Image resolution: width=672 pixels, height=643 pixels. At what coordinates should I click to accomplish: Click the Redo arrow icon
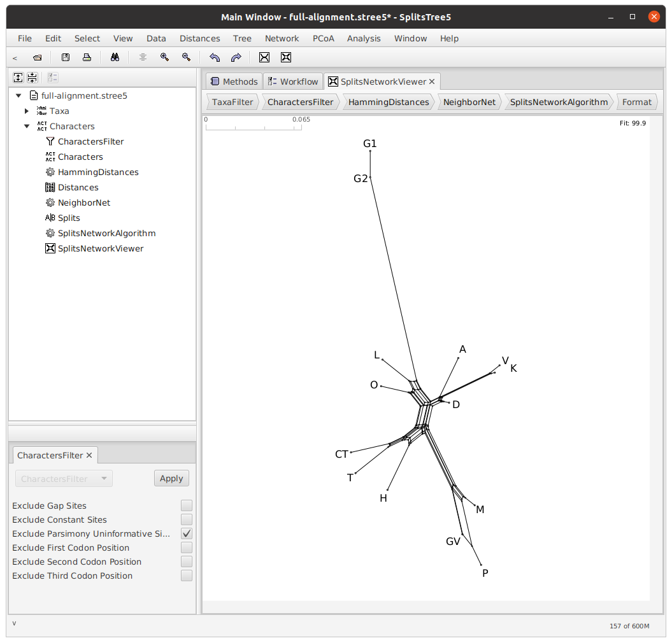236,57
